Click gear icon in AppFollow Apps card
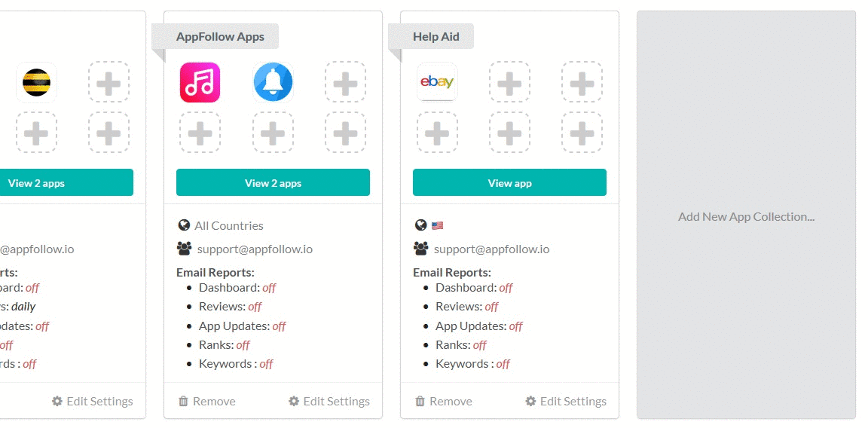 [x=294, y=401]
